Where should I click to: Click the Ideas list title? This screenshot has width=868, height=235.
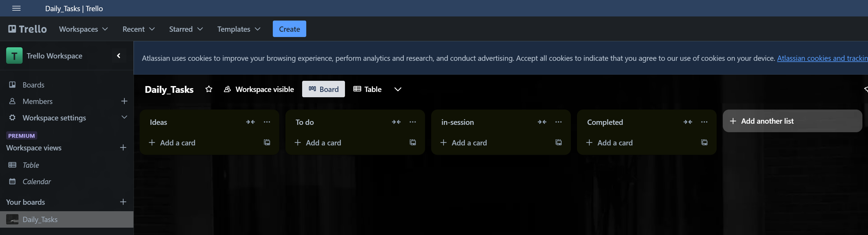click(158, 122)
